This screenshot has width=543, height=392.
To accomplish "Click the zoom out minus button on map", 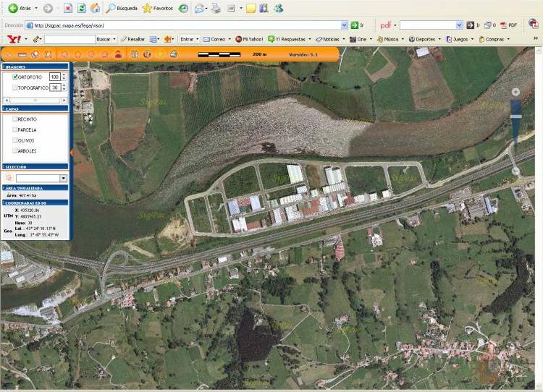I will point(515,171).
